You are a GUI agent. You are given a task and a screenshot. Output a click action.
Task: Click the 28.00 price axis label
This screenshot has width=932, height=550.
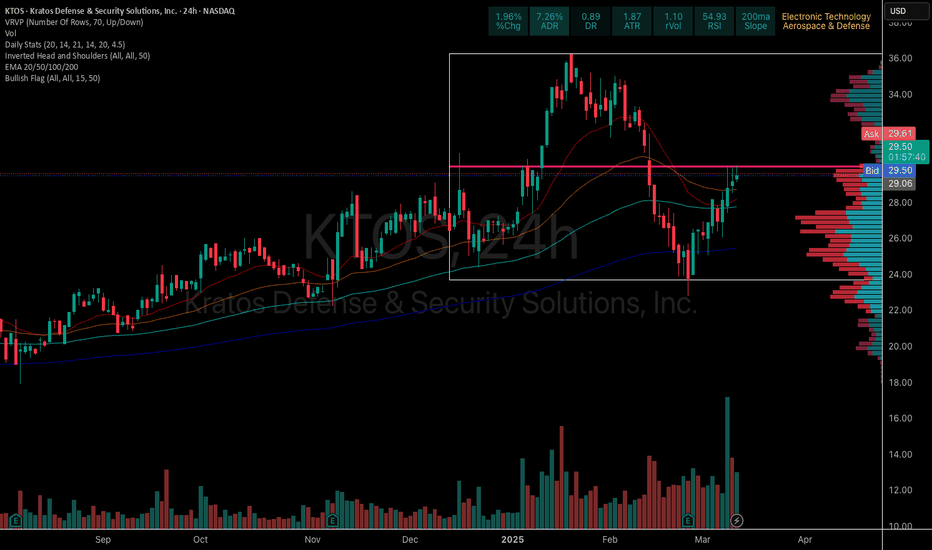click(900, 203)
